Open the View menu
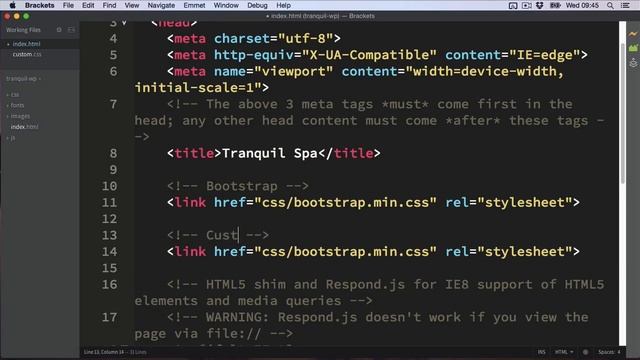 pos(131,5)
